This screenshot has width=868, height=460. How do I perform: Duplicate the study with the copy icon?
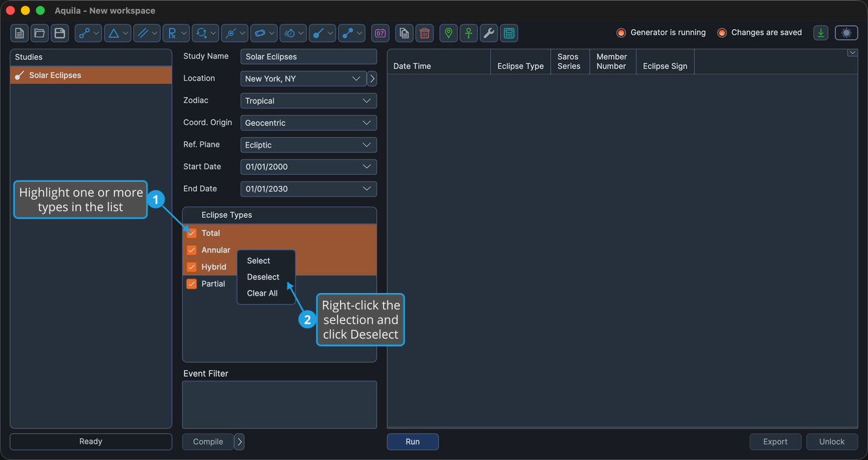[x=404, y=33]
